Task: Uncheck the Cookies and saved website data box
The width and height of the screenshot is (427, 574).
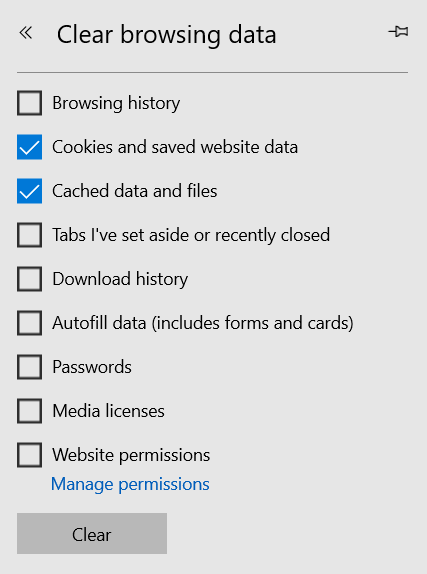Action: point(29,147)
